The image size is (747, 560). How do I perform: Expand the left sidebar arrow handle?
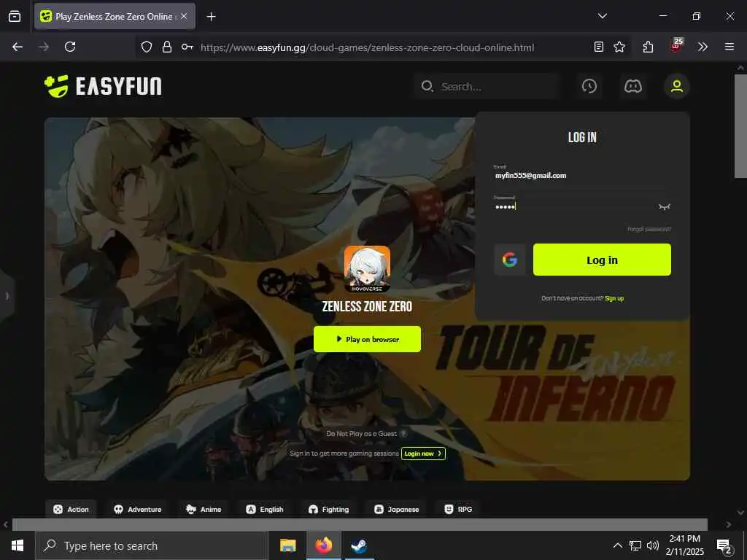click(x=7, y=296)
